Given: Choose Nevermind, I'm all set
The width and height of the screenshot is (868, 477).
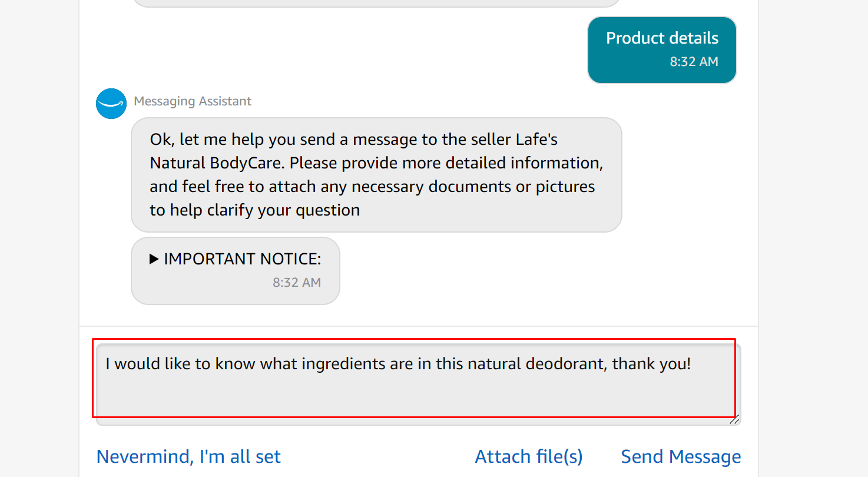Looking at the screenshot, I should click(188, 456).
